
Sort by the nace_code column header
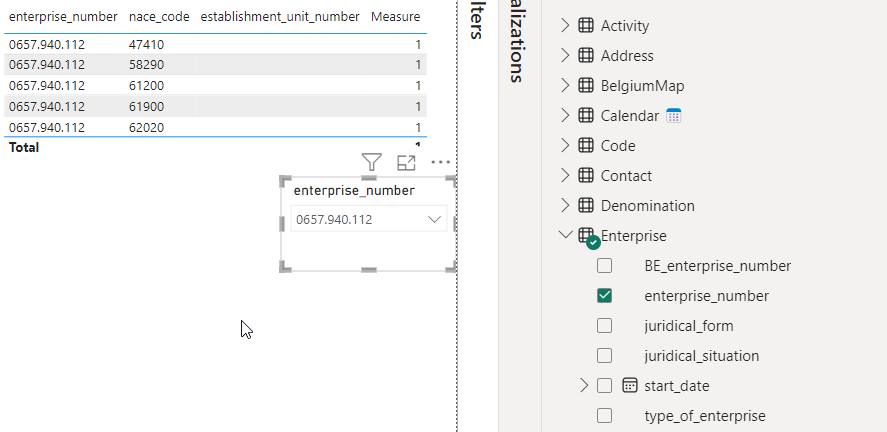(x=159, y=17)
